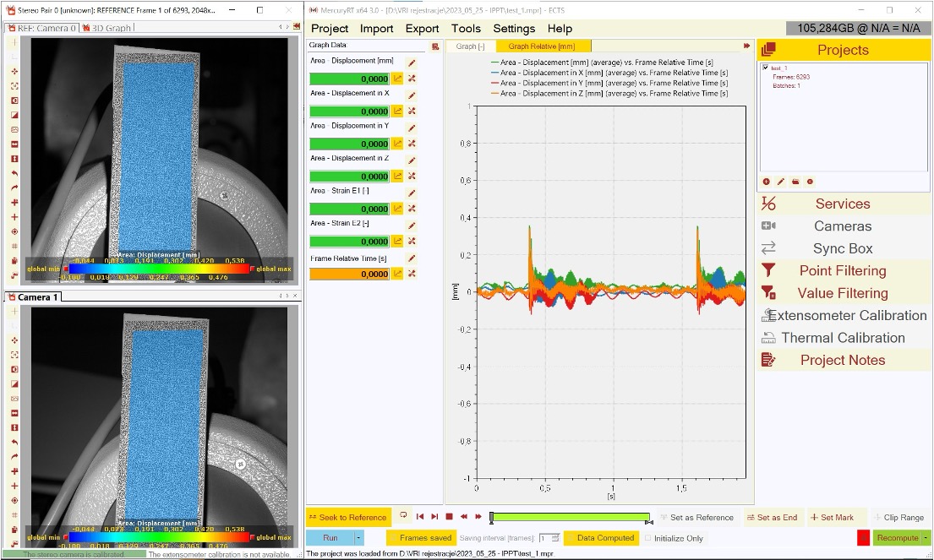934x560 pixels.
Task: Toggle the Data Computed indicator
Action: tap(600, 538)
